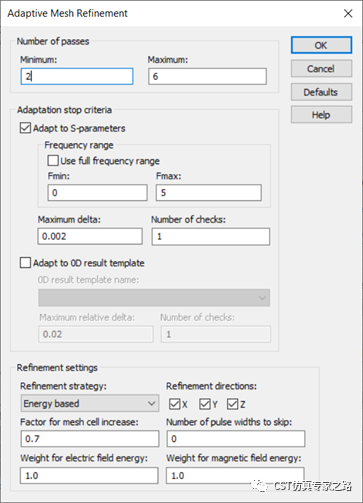This screenshot has width=363, height=503.
Task: Uncheck the X refinement direction
Action: tap(175, 404)
